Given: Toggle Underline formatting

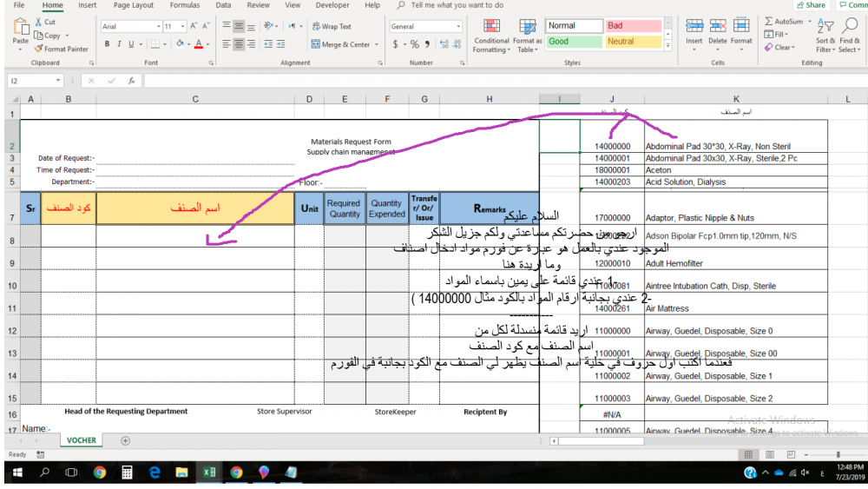Looking at the screenshot, I should 131,43.
